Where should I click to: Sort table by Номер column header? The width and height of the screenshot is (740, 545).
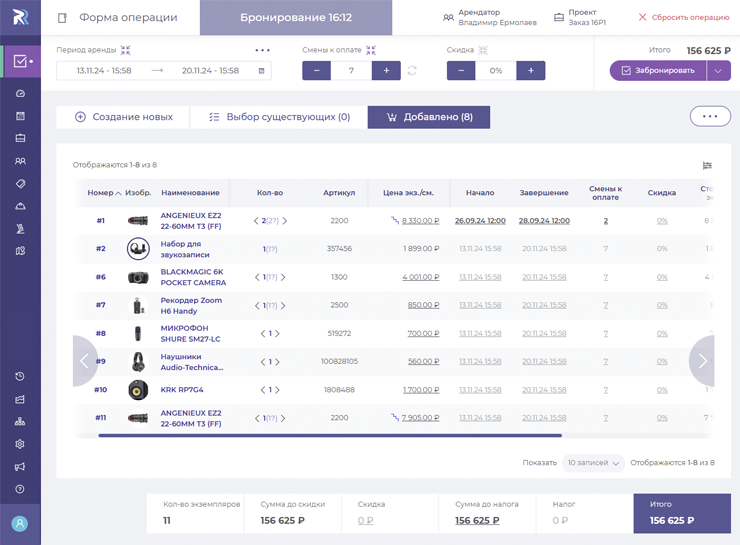pos(101,193)
